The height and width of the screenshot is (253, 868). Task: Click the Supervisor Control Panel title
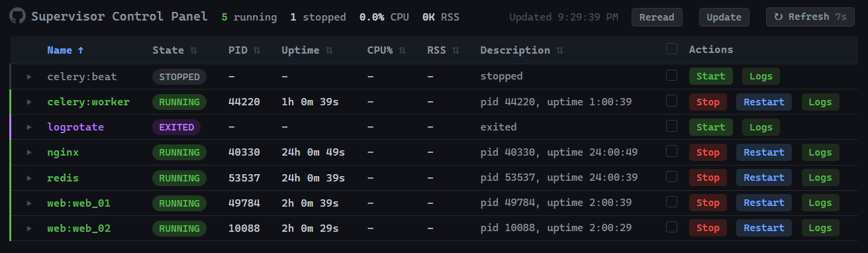119,17
